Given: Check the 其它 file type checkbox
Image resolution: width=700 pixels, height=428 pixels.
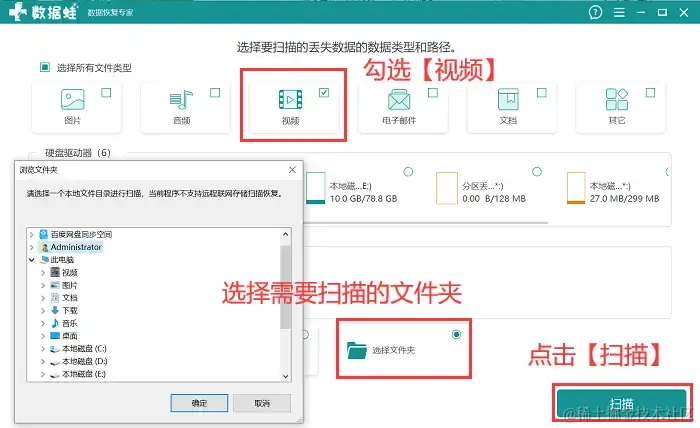Looking at the screenshot, I should coord(650,93).
